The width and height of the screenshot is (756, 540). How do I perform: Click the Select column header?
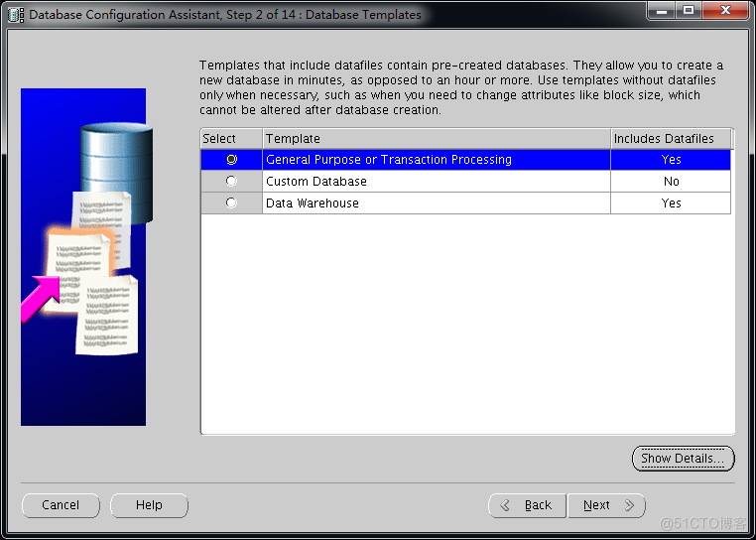coord(231,139)
